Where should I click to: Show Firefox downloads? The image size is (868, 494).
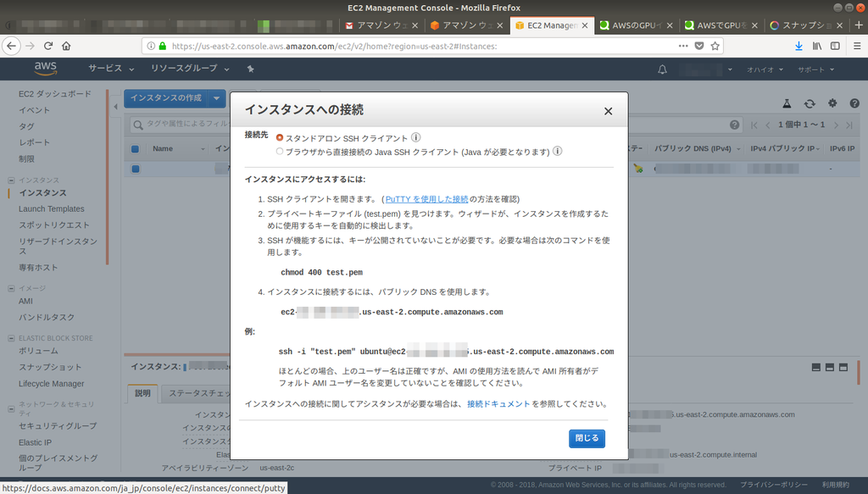click(798, 46)
